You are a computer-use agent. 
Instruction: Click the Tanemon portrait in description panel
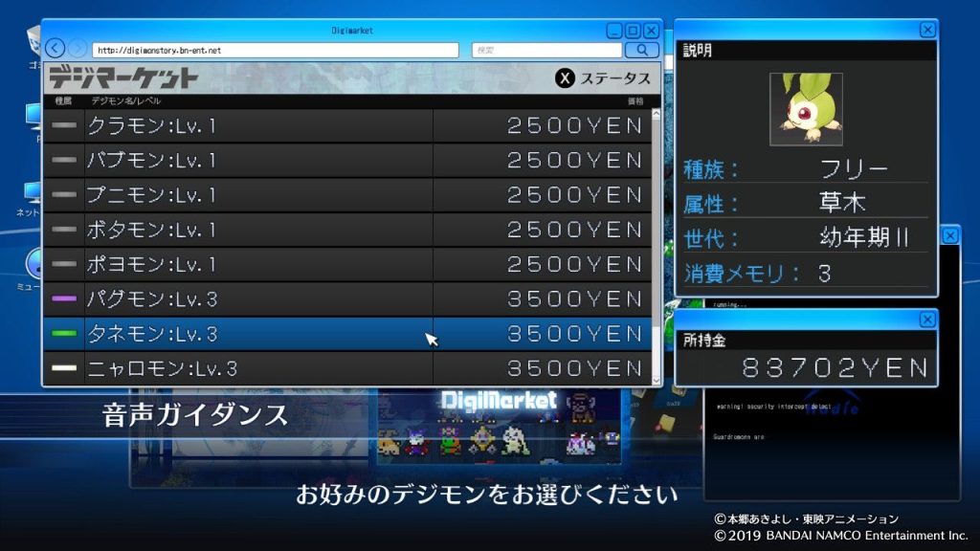click(x=806, y=109)
